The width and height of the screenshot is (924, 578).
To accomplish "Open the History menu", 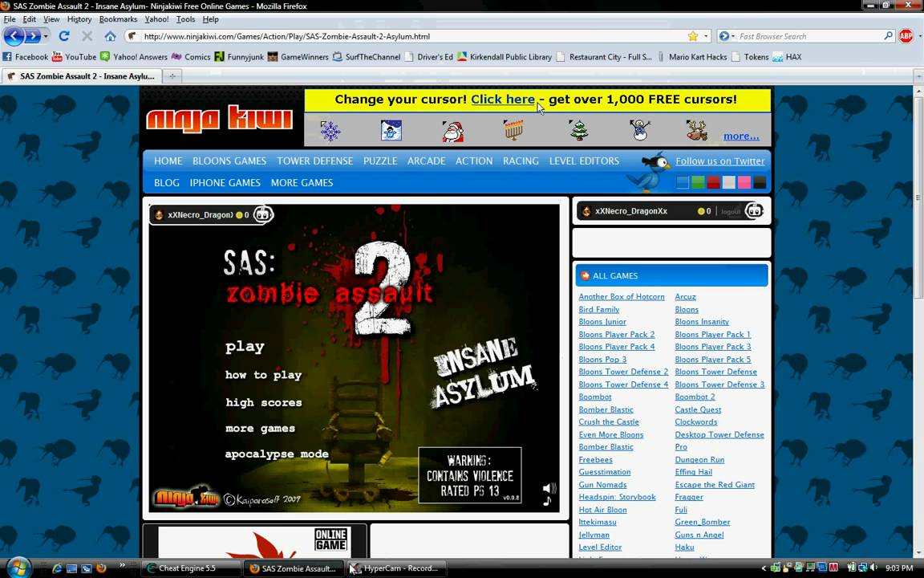I will pyautogui.click(x=79, y=19).
